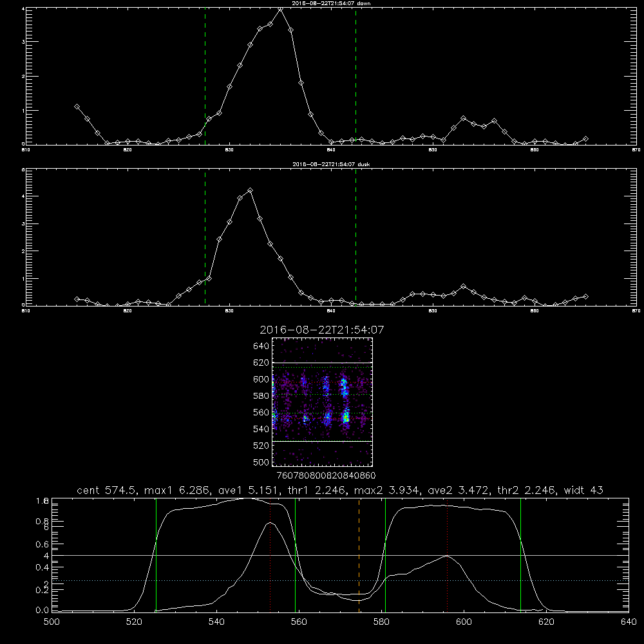Viewport: 644px width, 644px height.
Task: Click the last diamond marker of dusk curve
Action: tap(586, 296)
